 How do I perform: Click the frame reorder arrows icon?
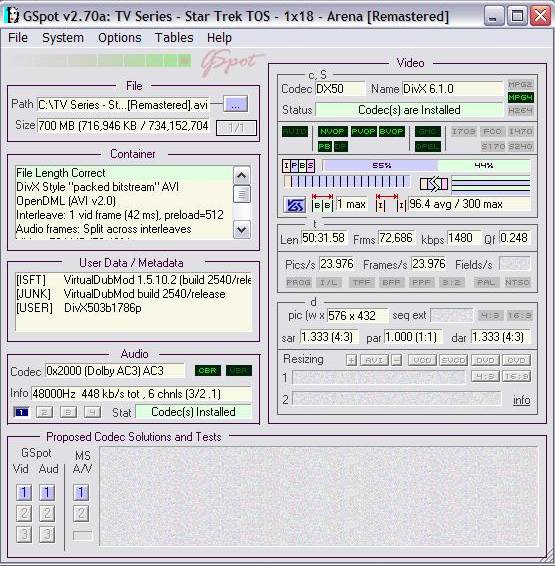tap(434, 184)
